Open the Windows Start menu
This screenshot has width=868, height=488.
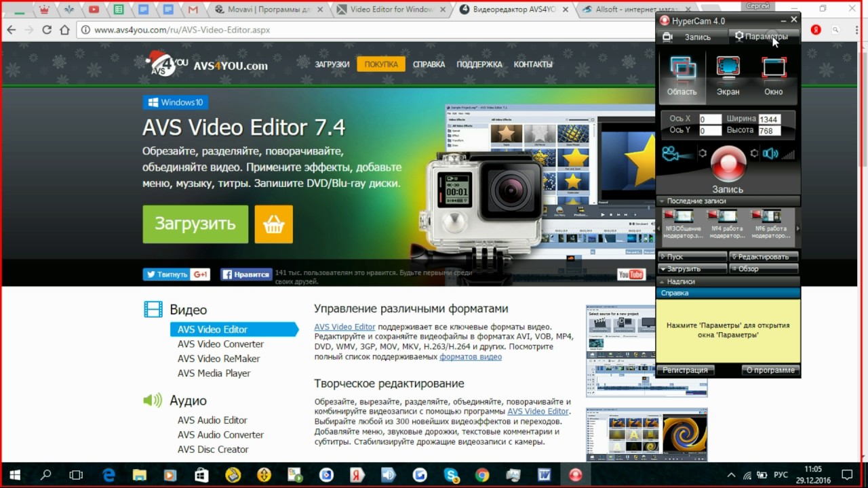point(15,475)
